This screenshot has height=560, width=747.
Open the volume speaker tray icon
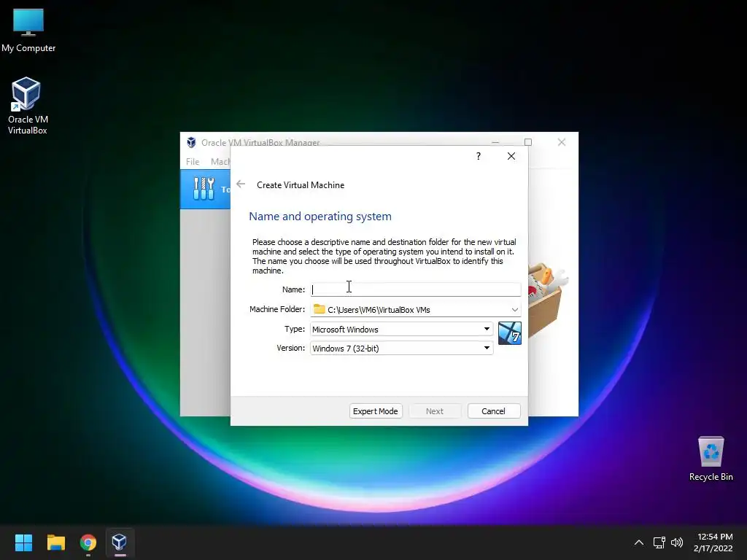[676, 542]
